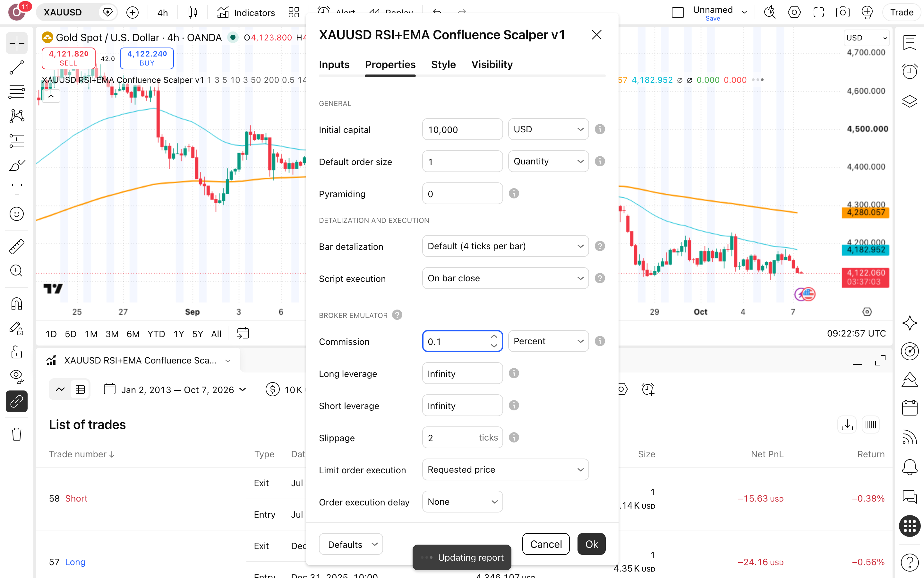Open initial capital USD currency dropdown

point(548,129)
